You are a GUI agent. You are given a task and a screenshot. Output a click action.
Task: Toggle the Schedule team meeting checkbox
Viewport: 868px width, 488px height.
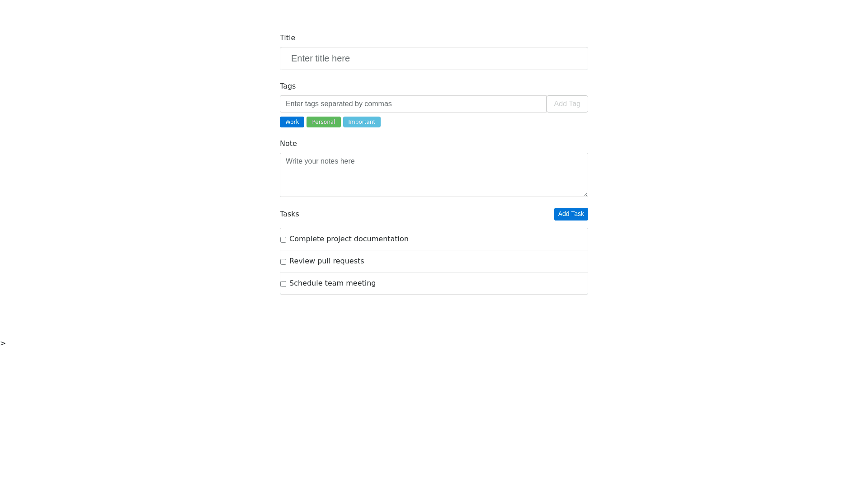coord(283,284)
